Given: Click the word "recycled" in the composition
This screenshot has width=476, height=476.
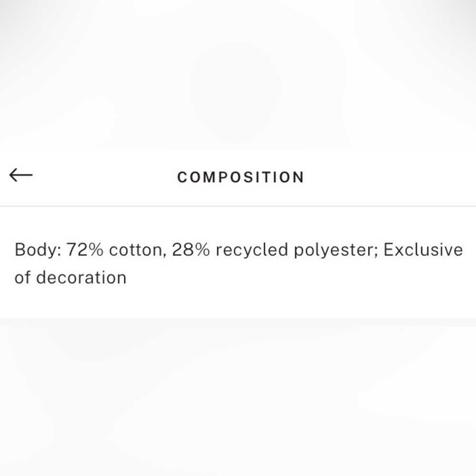Looking at the screenshot, I should click(251, 250).
